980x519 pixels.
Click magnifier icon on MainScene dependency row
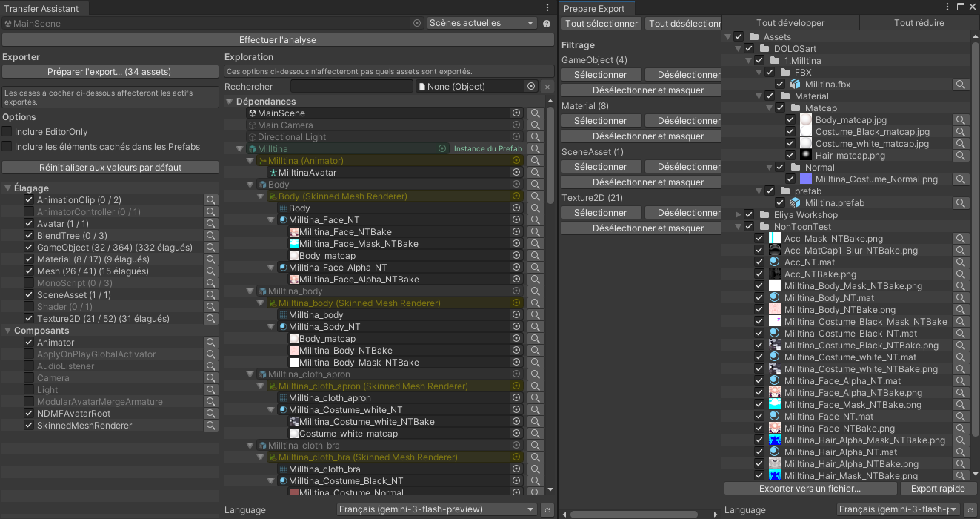pyautogui.click(x=535, y=113)
